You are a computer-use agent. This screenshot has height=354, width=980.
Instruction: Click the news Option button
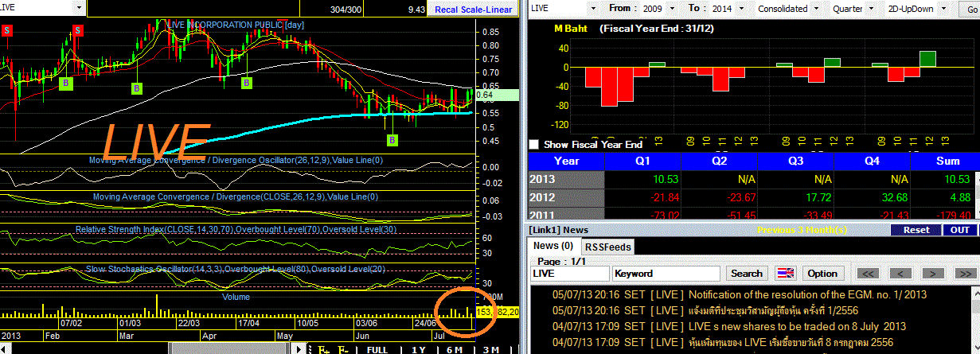point(822,273)
